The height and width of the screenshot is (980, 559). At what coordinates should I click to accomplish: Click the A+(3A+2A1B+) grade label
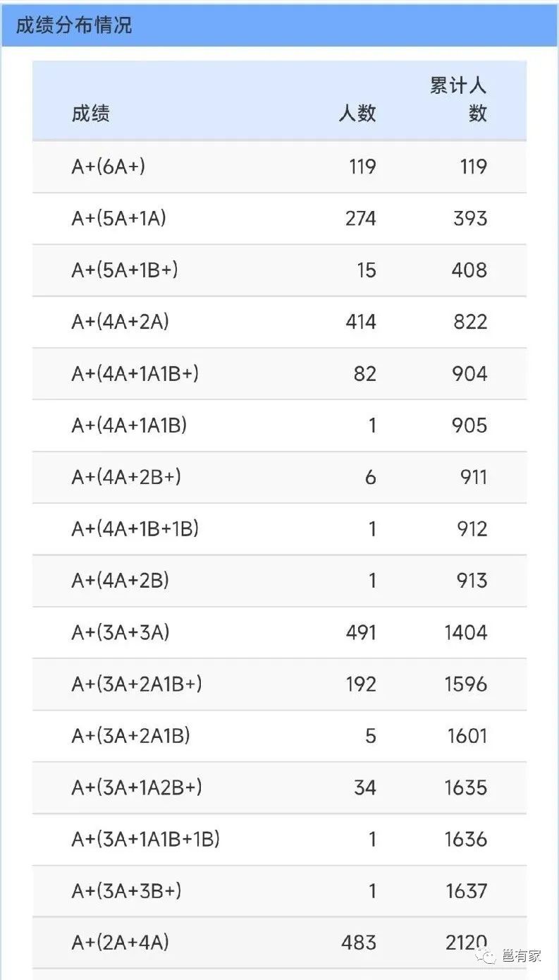(137, 684)
